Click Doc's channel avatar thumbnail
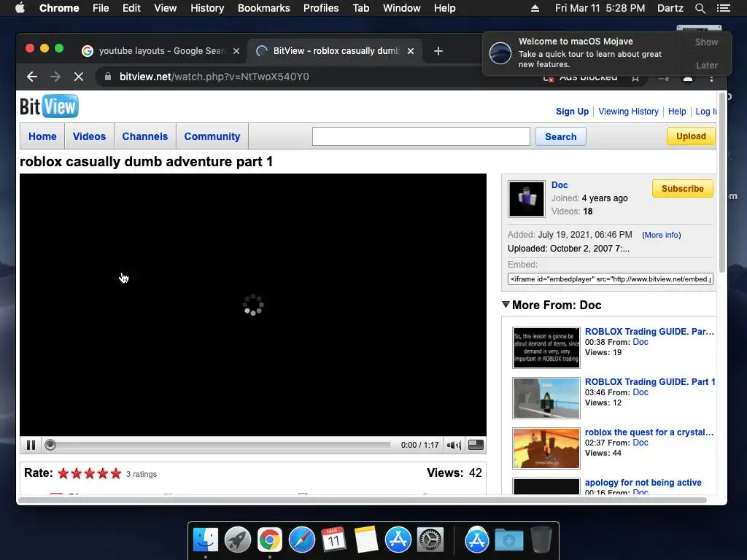 click(x=527, y=199)
